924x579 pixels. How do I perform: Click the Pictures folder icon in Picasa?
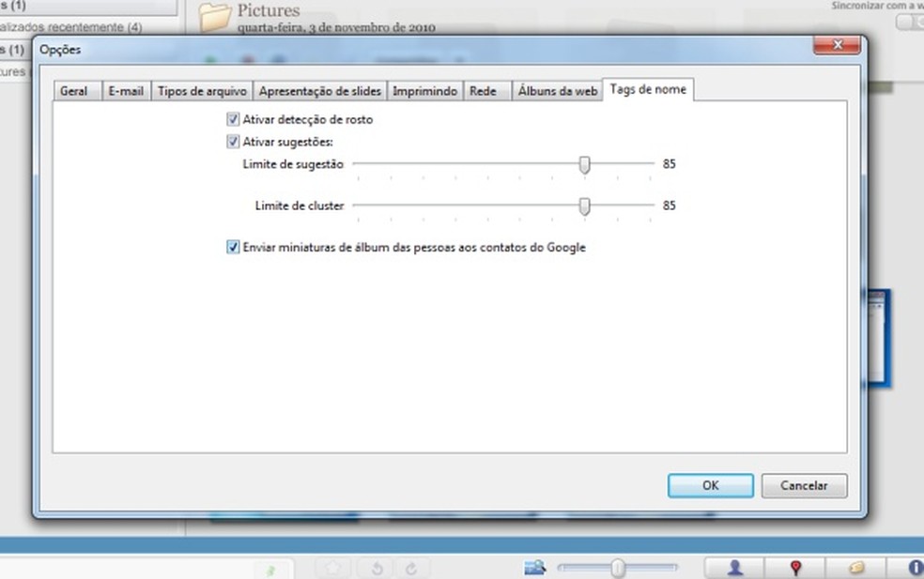(x=214, y=17)
